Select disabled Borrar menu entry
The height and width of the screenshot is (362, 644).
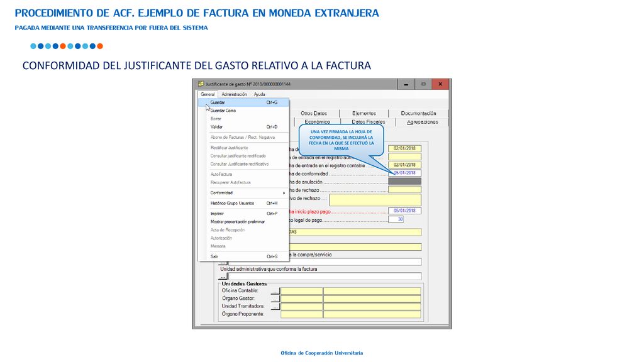[x=243, y=119]
